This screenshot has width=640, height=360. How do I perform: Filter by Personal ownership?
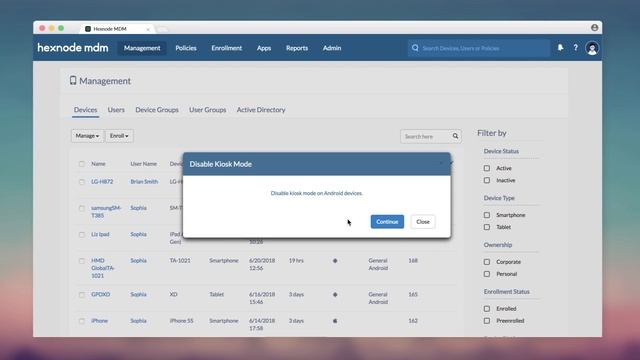487,274
